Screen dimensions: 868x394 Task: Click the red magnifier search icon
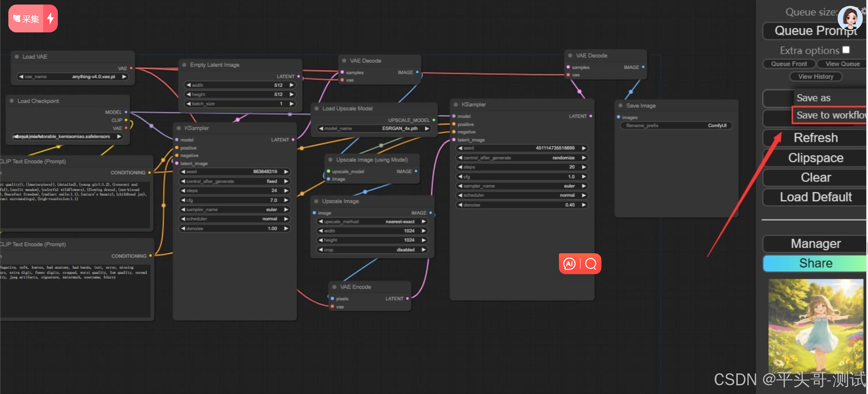pyautogui.click(x=591, y=264)
